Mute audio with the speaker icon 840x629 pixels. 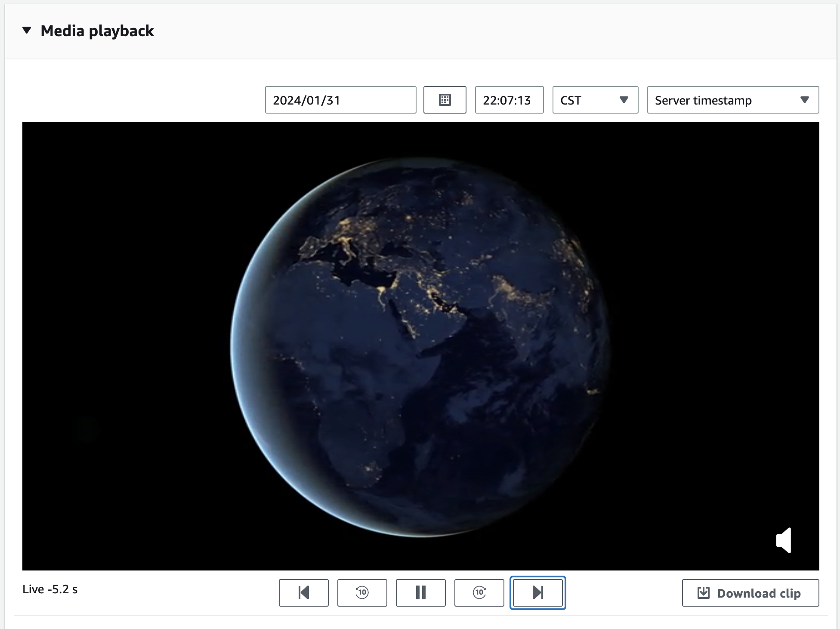pos(784,540)
